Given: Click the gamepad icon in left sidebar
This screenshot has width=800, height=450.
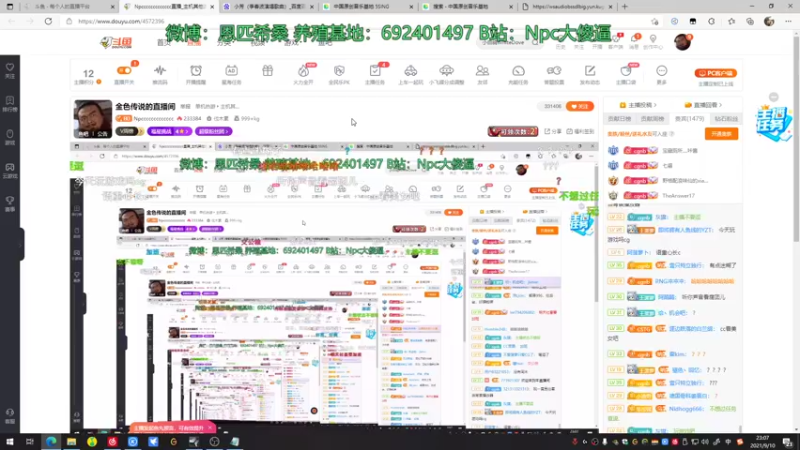Looking at the screenshot, I should coord(10,170).
